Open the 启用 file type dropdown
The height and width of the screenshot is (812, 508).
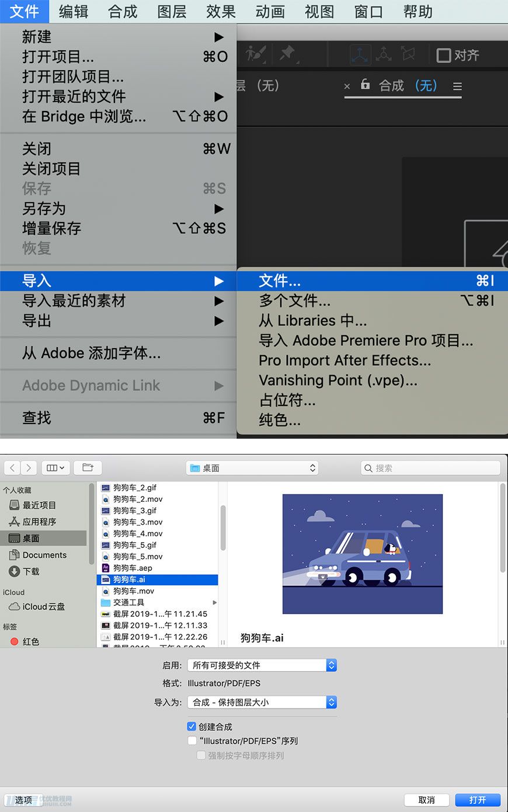tap(262, 665)
